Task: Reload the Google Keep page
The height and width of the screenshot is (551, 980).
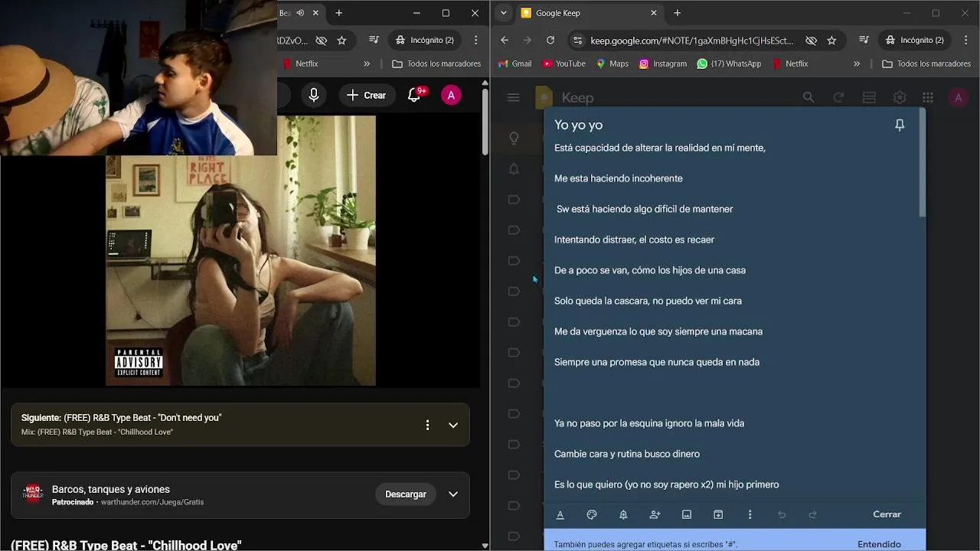Action: click(x=550, y=40)
